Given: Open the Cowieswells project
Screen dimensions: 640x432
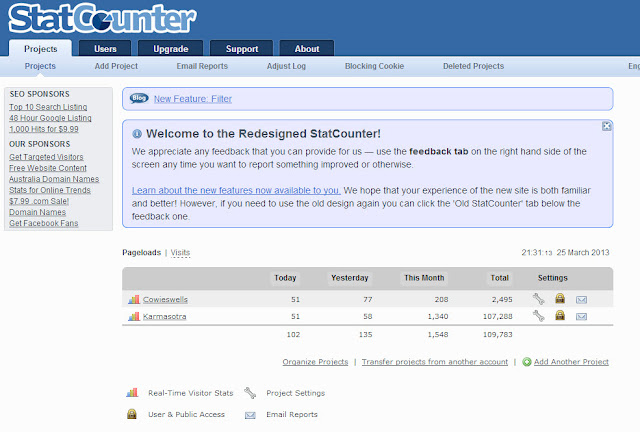Looking at the screenshot, I should click(x=165, y=300).
